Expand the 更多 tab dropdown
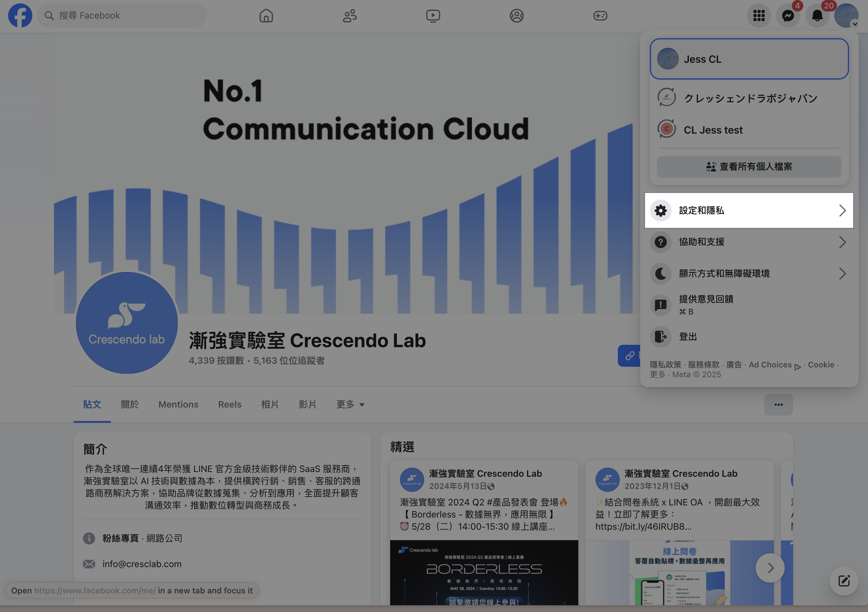This screenshot has height=612, width=868. 350,404
